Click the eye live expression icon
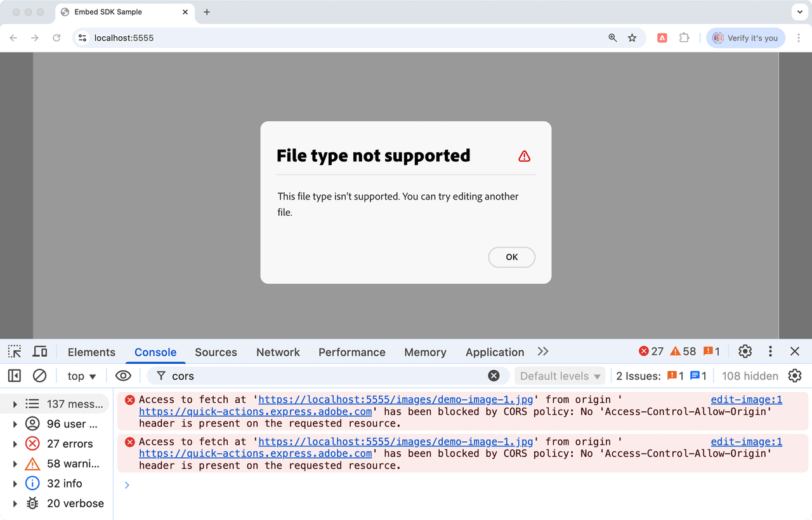 [123, 376]
